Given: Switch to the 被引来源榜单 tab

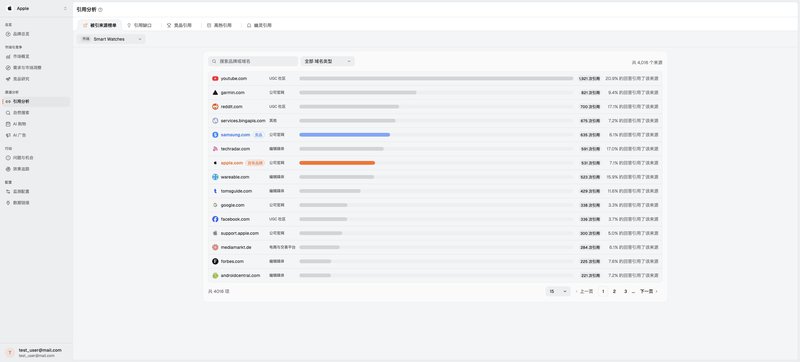Looking at the screenshot, I should point(99,25).
